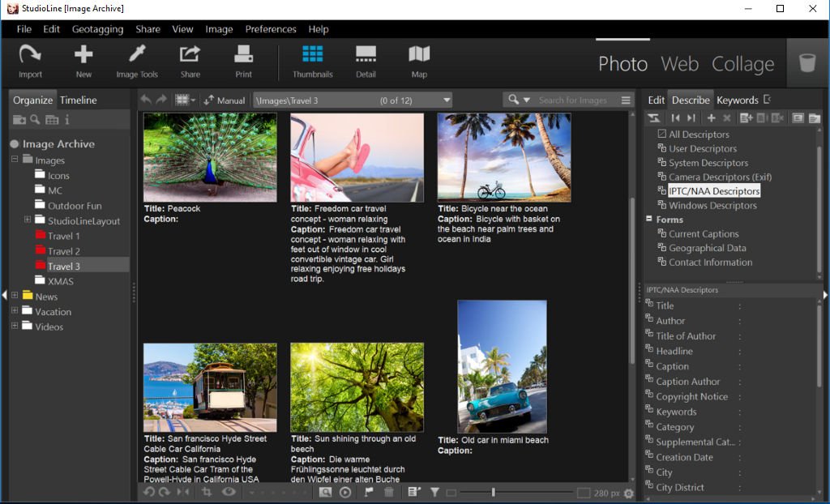Click the image viewer magnifier icon in bottom toolbar
The image size is (830, 504).
pyautogui.click(x=326, y=493)
